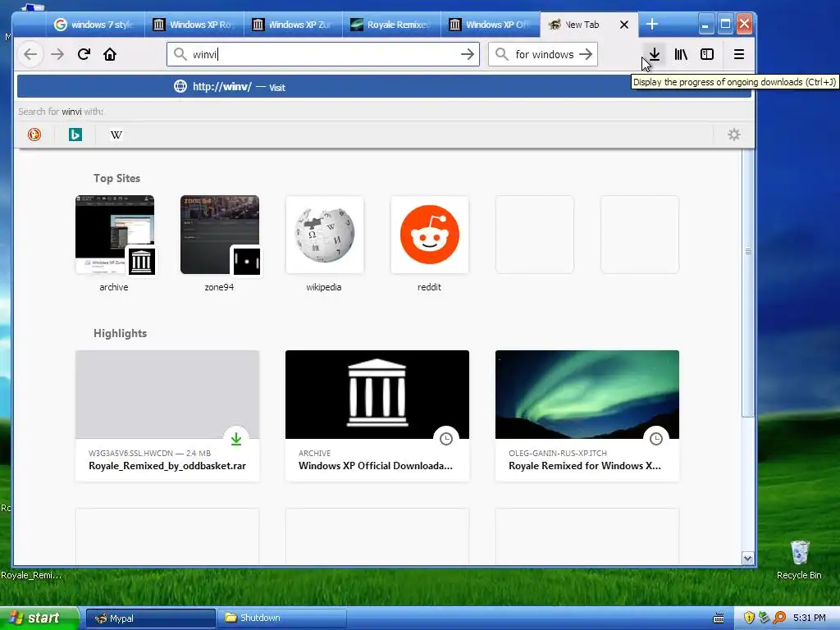Click the 'Search for winvi with:' label

61,112
